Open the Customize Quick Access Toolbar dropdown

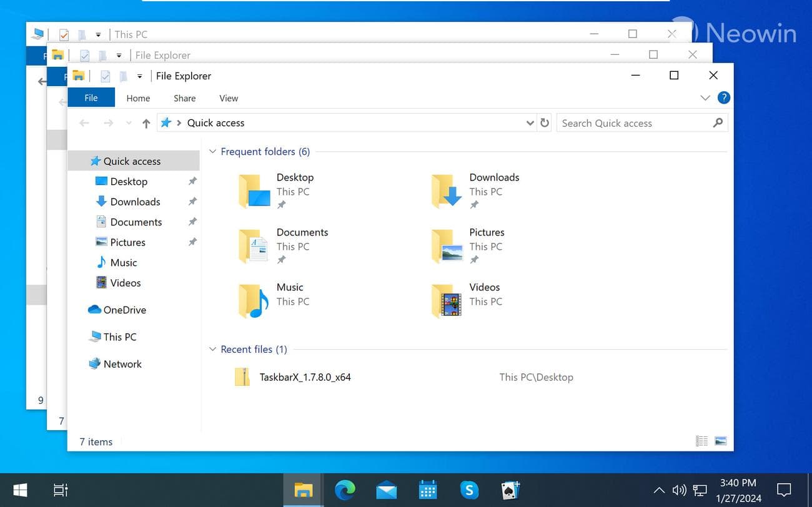(x=140, y=76)
